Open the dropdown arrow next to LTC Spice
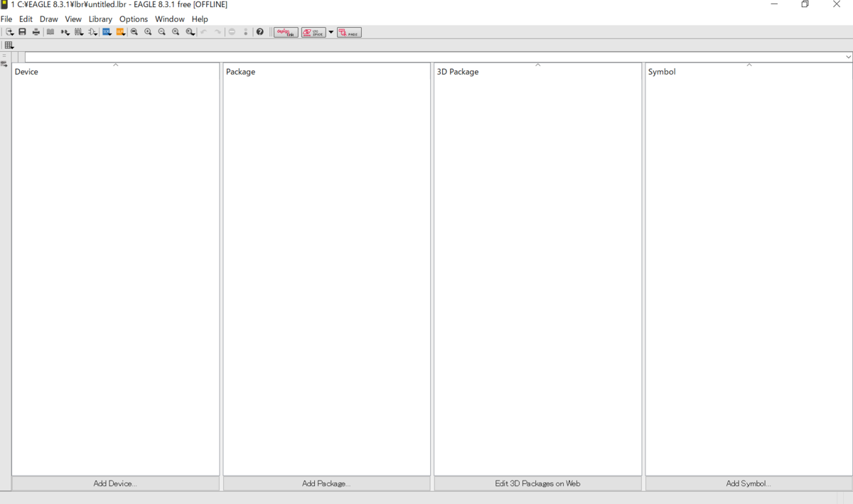Viewport: 853px width, 504px height. pos(331,32)
